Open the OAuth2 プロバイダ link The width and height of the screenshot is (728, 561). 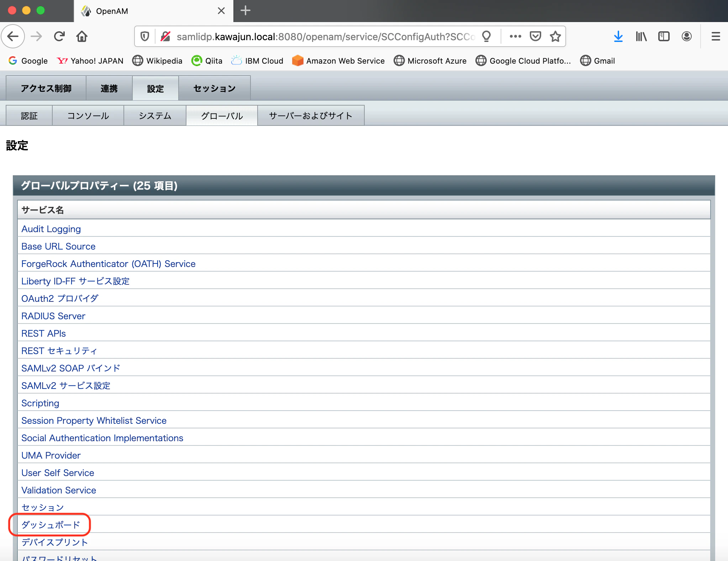(60, 299)
